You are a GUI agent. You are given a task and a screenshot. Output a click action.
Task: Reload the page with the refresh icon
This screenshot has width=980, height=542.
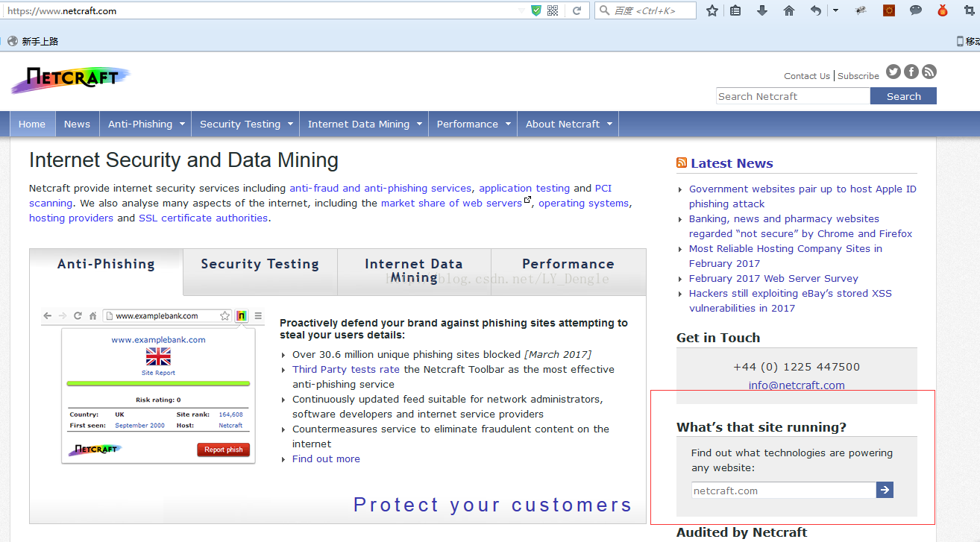coord(577,10)
